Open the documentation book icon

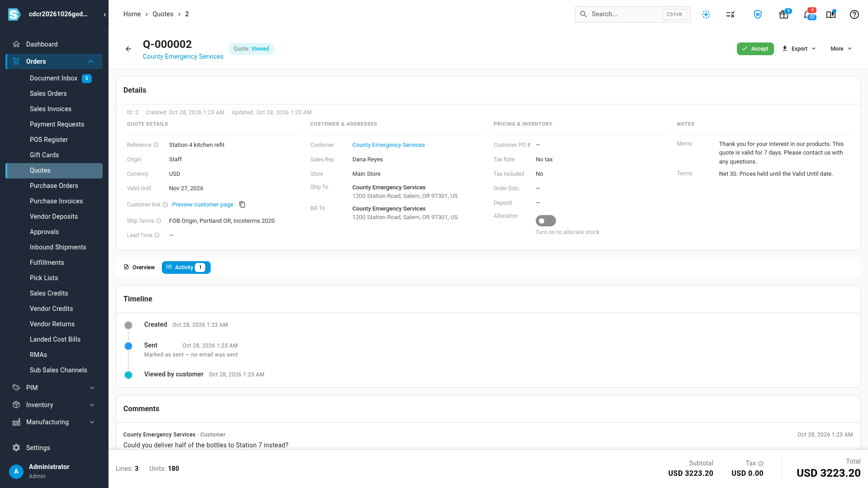coord(831,14)
